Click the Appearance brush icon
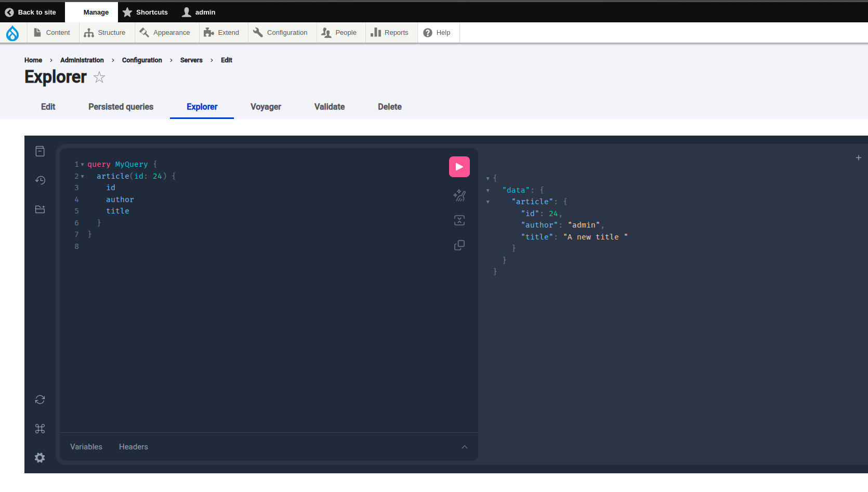 pyautogui.click(x=144, y=32)
